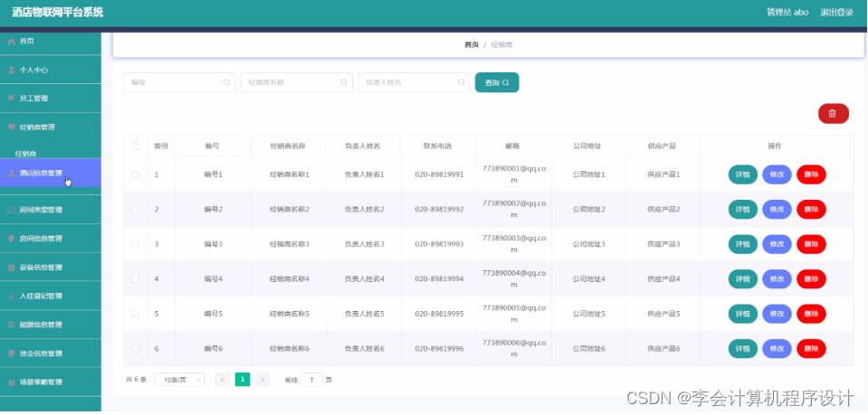Click the 共 6 条 total count text
The image size is (868, 415).
[136, 380]
